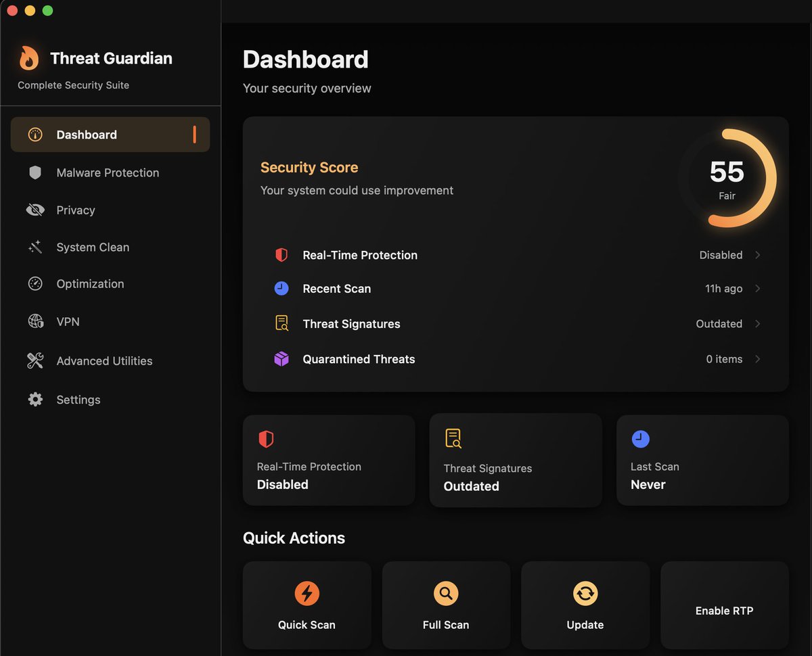Screen dimensions: 812x656
Task: Open the Threat Signatures Outdated card
Action: (x=516, y=461)
